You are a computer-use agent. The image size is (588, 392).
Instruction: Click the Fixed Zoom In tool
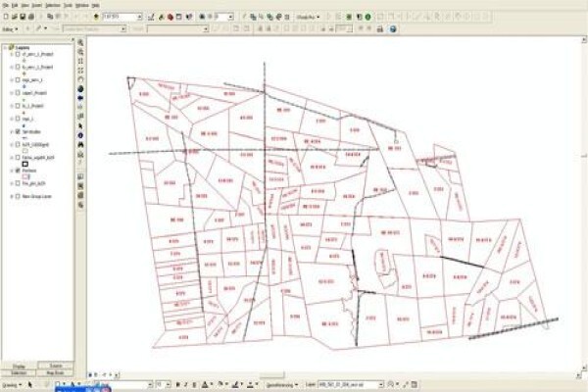[x=80, y=61]
